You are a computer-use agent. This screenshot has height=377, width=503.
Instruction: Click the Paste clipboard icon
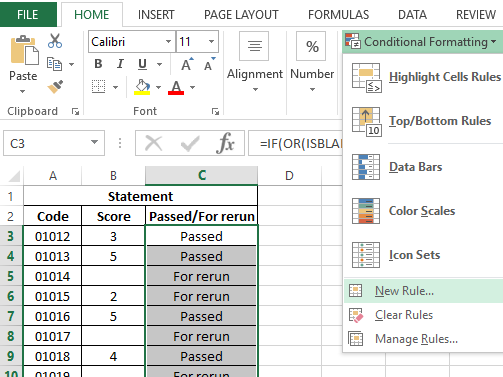point(24,49)
